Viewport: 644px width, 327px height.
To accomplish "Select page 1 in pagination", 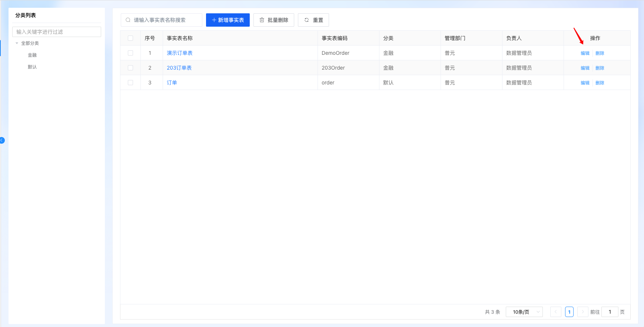I will click(569, 312).
